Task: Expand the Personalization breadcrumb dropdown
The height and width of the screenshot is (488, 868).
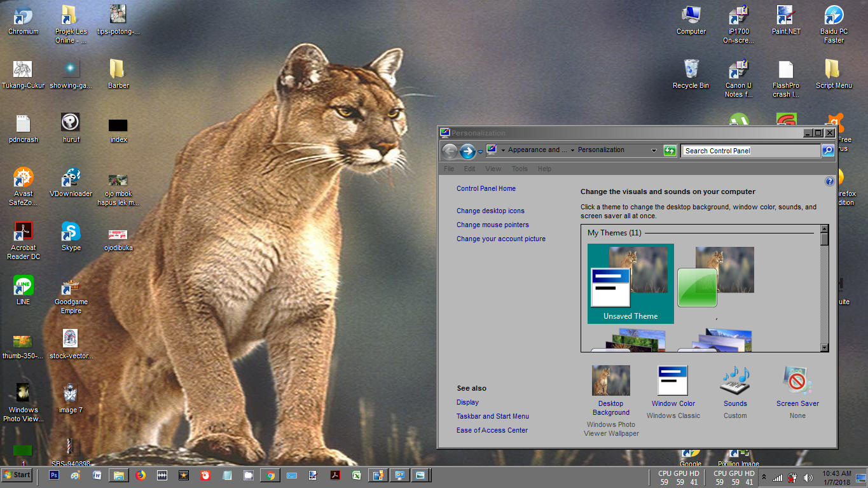Action: 654,150
